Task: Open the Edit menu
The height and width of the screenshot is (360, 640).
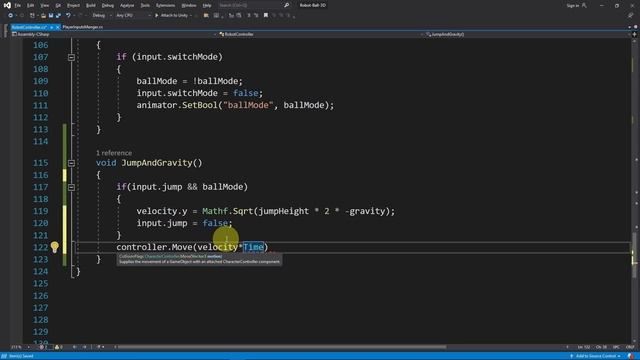Action: pyautogui.click(x=31, y=6)
